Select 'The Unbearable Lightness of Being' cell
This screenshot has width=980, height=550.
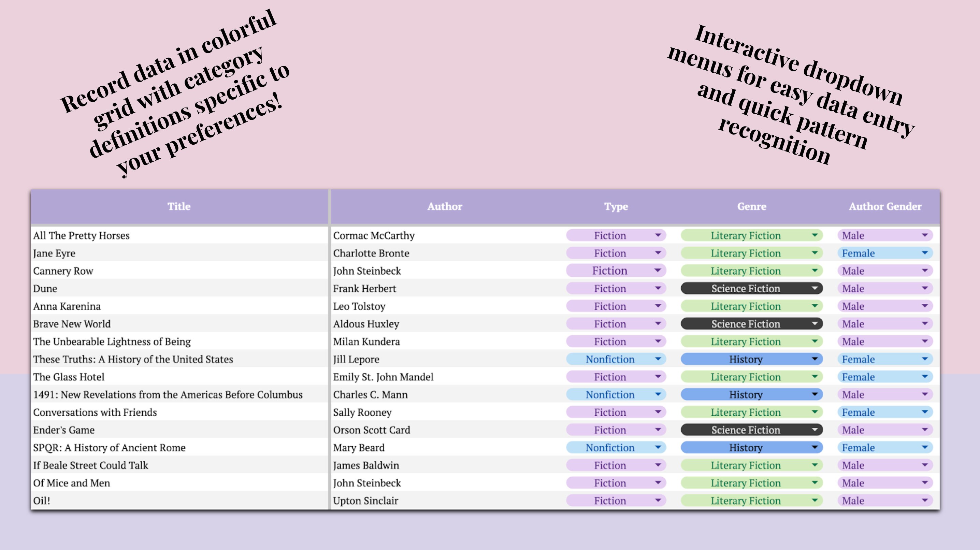(179, 341)
